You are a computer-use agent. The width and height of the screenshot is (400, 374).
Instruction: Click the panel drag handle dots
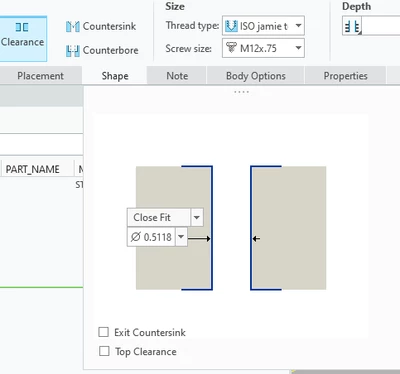point(241,92)
